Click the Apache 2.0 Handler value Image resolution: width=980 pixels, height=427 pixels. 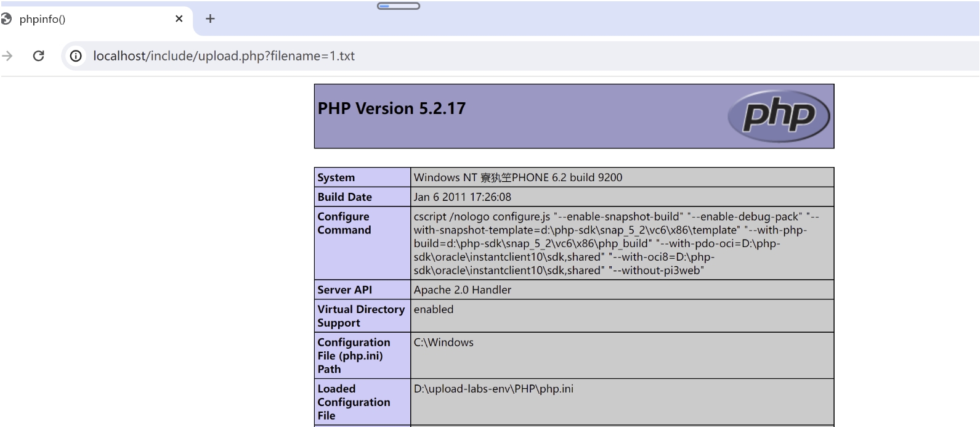click(463, 290)
